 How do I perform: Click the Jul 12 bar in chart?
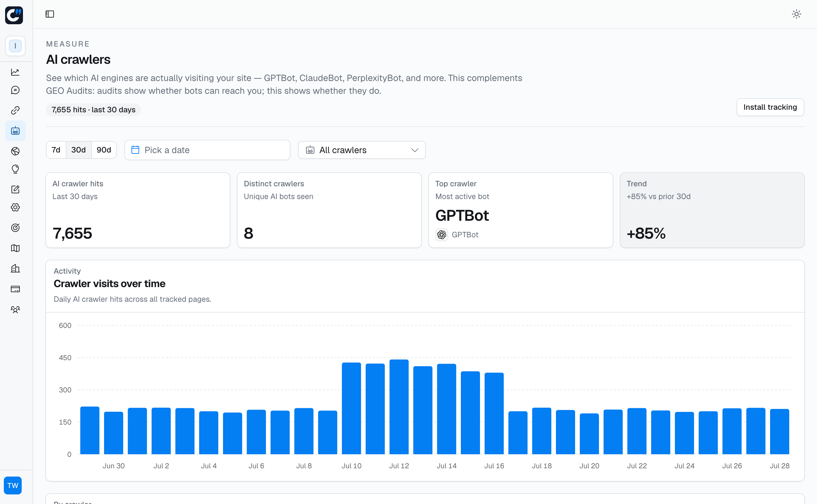tap(399, 407)
